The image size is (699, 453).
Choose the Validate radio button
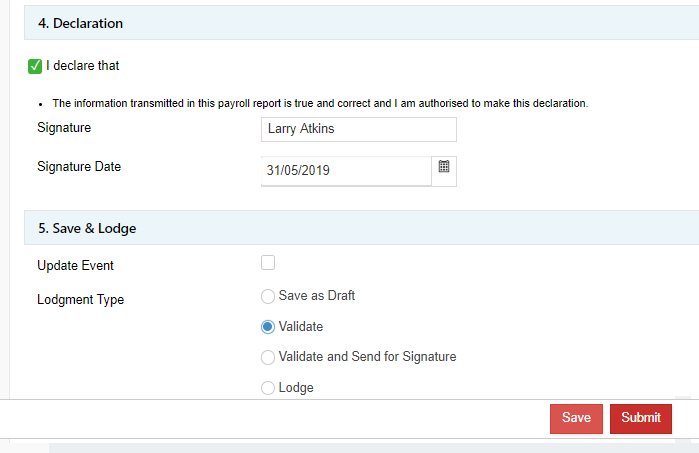[x=267, y=327]
